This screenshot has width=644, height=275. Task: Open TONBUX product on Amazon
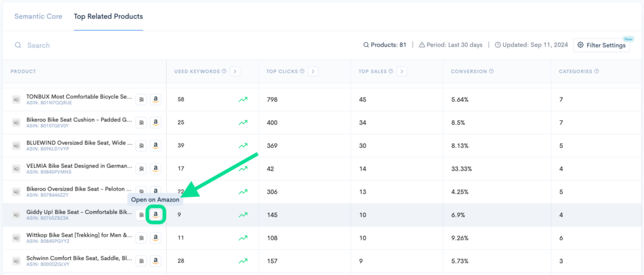[x=155, y=99]
